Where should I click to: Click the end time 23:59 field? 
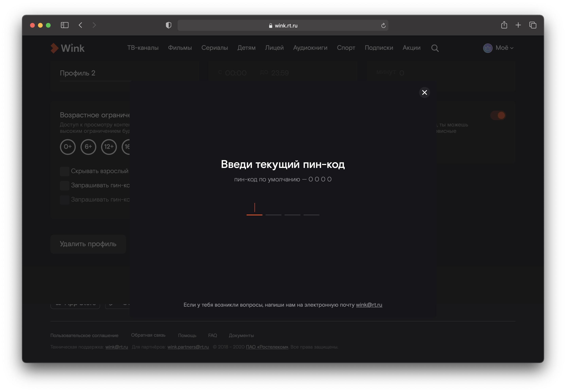click(x=280, y=73)
